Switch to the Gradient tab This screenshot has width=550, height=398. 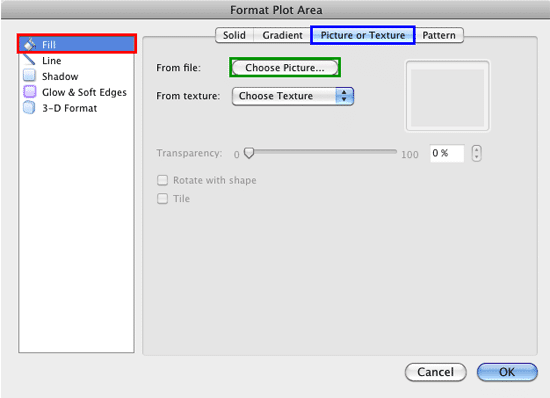(282, 35)
